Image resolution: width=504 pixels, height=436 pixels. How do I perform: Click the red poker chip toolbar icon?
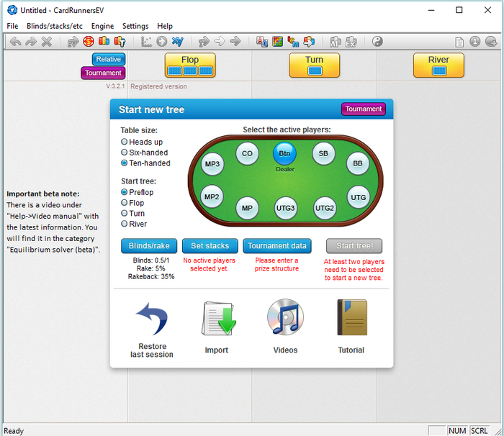click(89, 42)
